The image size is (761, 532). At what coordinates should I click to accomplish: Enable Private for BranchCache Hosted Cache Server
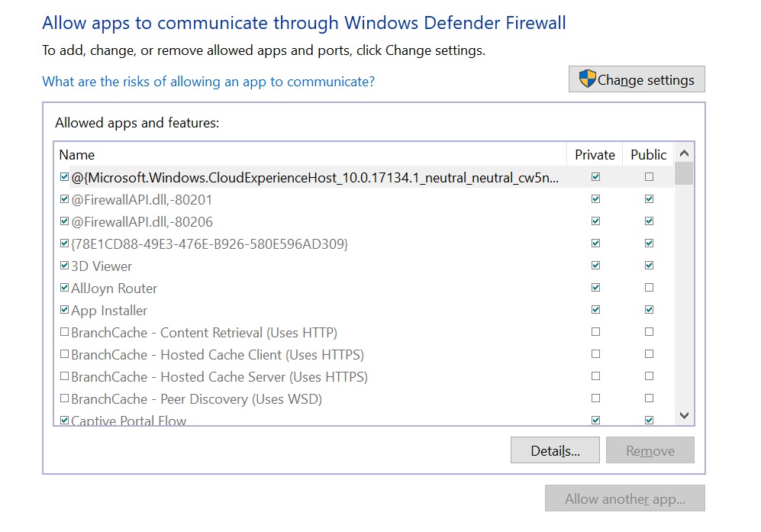point(595,376)
